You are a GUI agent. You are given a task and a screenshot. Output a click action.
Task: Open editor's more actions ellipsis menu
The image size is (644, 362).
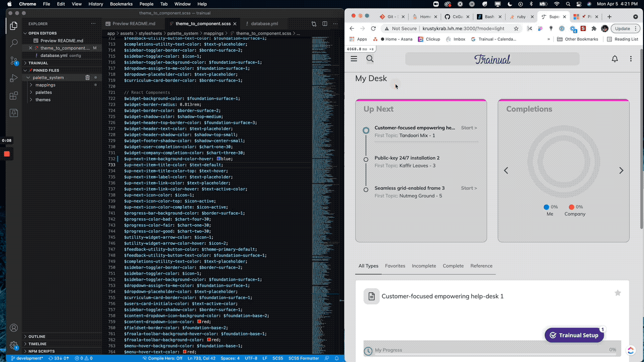click(x=335, y=24)
